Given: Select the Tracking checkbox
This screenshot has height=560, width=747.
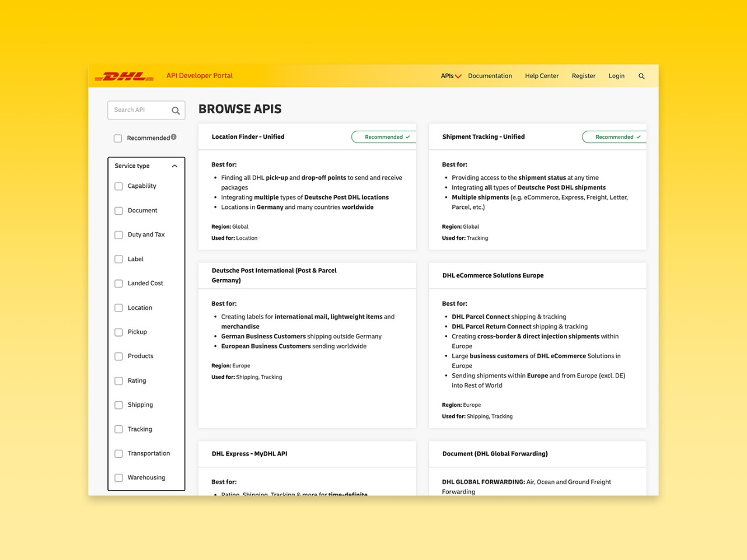Looking at the screenshot, I should point(118,429).
